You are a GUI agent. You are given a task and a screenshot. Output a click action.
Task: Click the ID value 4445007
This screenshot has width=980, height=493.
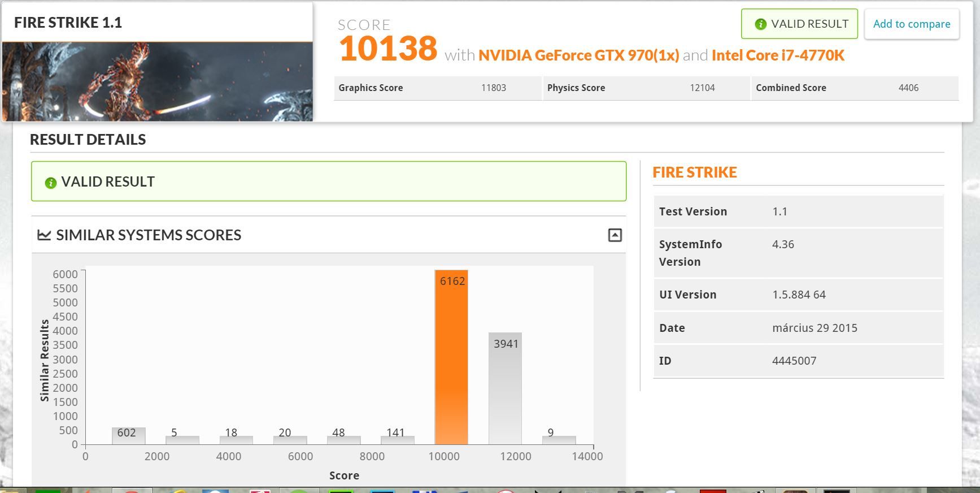click(794, 361)
